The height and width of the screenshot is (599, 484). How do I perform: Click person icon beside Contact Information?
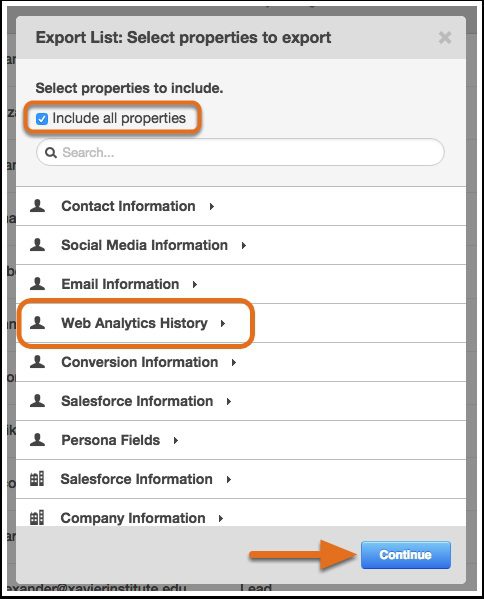(x=37, y=206)
